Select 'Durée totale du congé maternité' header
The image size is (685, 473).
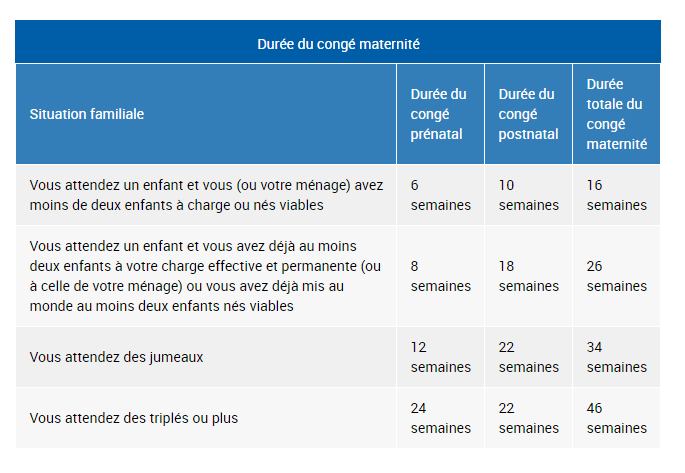pyautogui.click(x=616, y=114)
